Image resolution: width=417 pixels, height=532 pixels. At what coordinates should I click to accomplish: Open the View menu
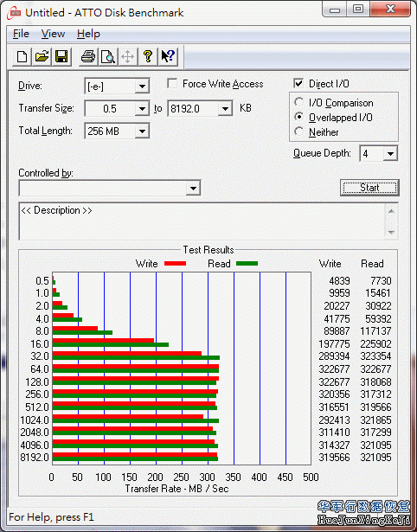(53, 34)
